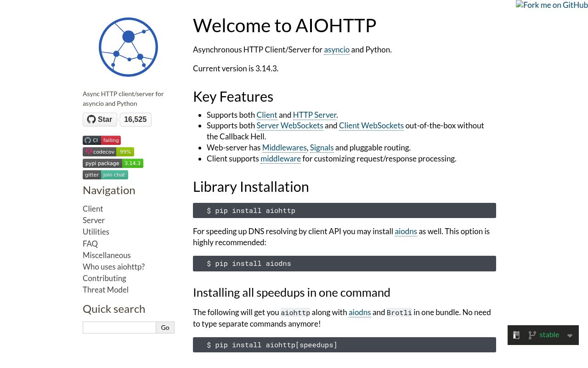The image size is (588, 368).
Task: Open the Signals link
Action: click(322, 148)
